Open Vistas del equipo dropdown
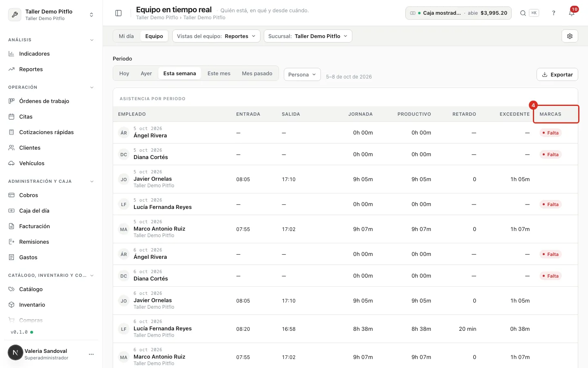588x368 pixels. [x=216, y=36]
